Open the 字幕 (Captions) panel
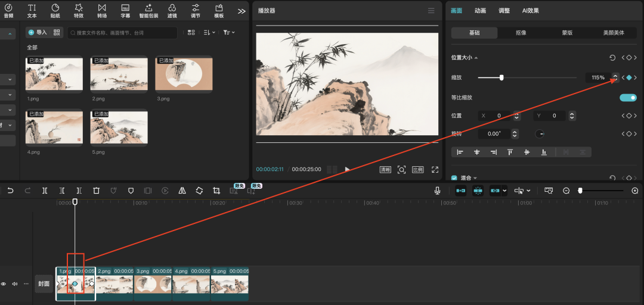Screen dimensions: 644x305 (125, 11)
